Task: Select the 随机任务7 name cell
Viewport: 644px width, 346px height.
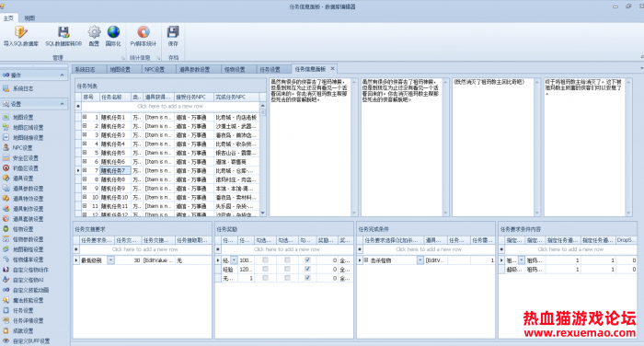Action: click(x=115, y=170)
